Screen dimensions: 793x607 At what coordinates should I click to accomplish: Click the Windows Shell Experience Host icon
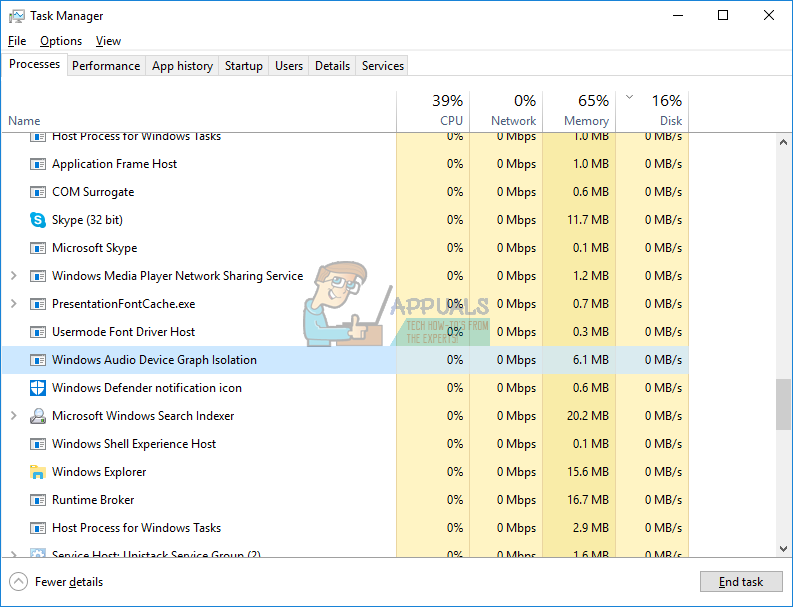pos(38,444)
